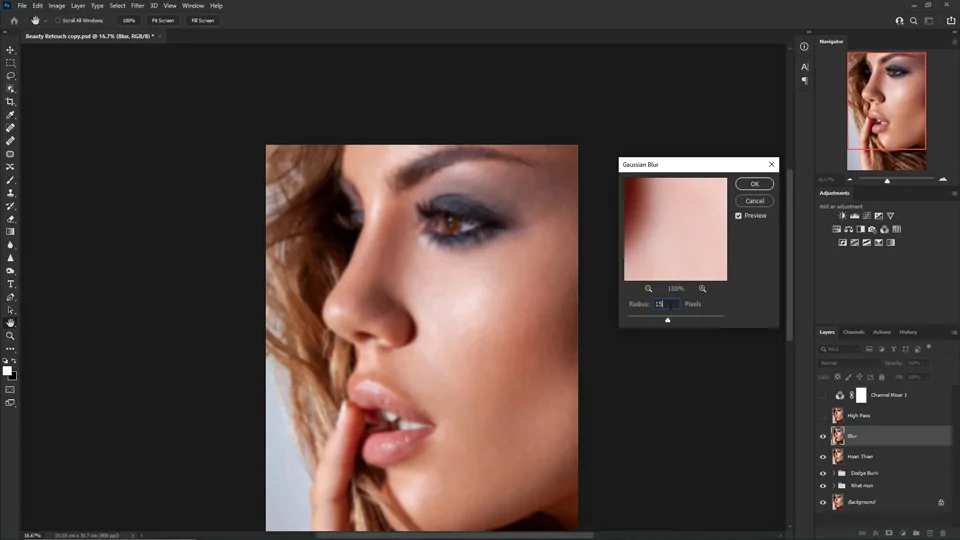960x540 pixels.
Task: Select the Eraser tool
Action: pyautogui.click(x=10, y=219)
